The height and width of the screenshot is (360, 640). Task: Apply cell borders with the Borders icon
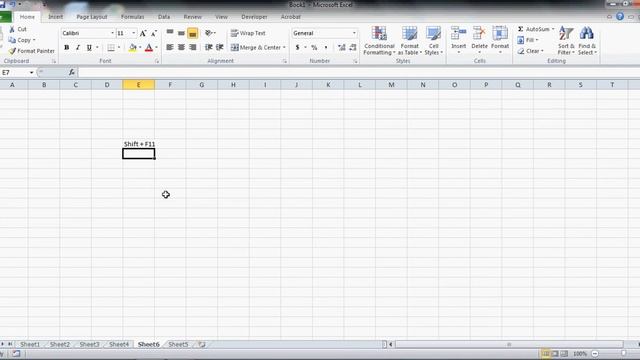111,48
